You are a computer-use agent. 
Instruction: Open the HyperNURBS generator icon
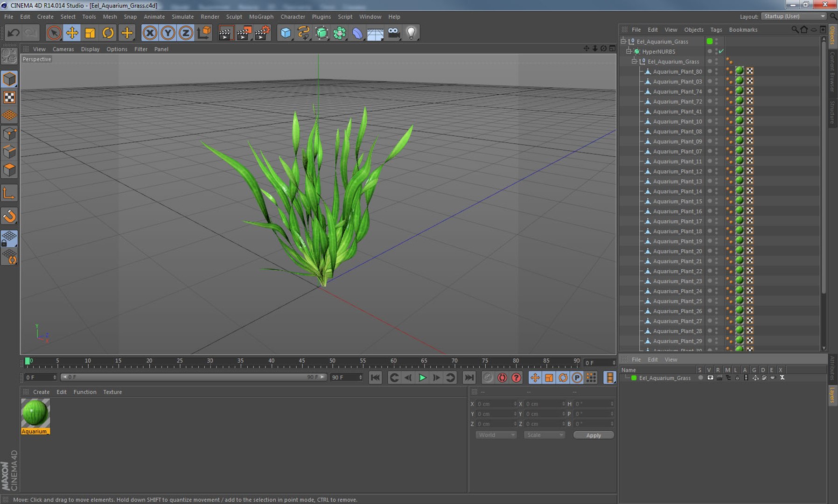(x=321, y=33)
